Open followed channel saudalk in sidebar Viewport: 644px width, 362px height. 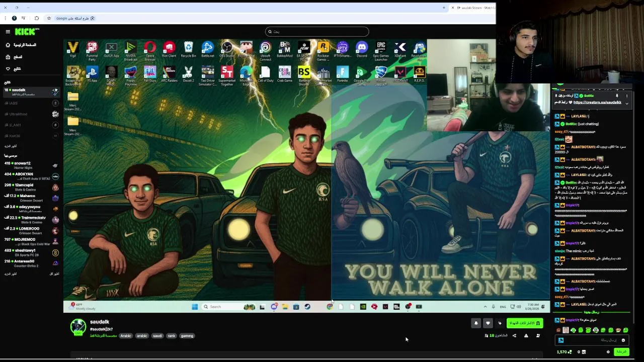pyautogui.click(x=31, y=92)
